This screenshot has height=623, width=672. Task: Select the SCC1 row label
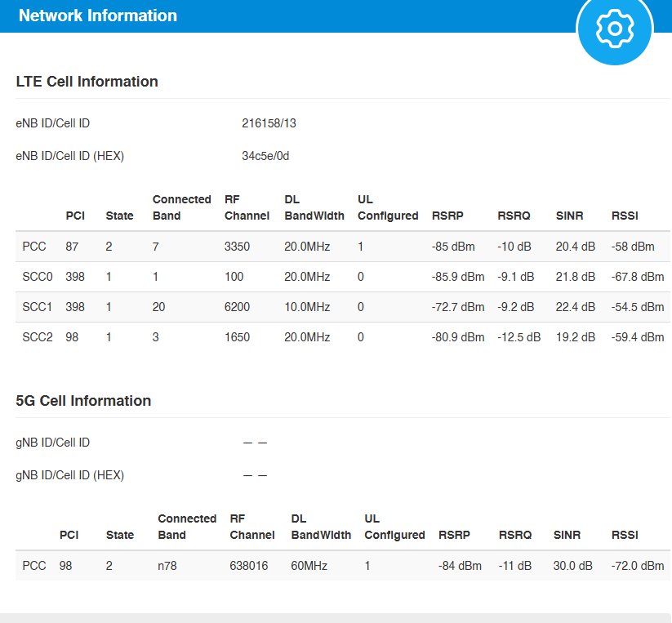point(38,307)
